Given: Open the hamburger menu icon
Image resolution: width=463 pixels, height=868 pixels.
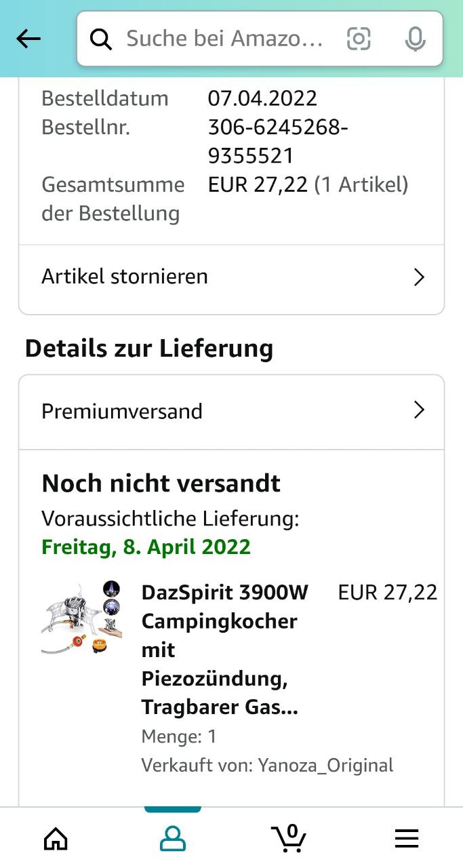Looking at the screenshot, I should pos(407,840).
